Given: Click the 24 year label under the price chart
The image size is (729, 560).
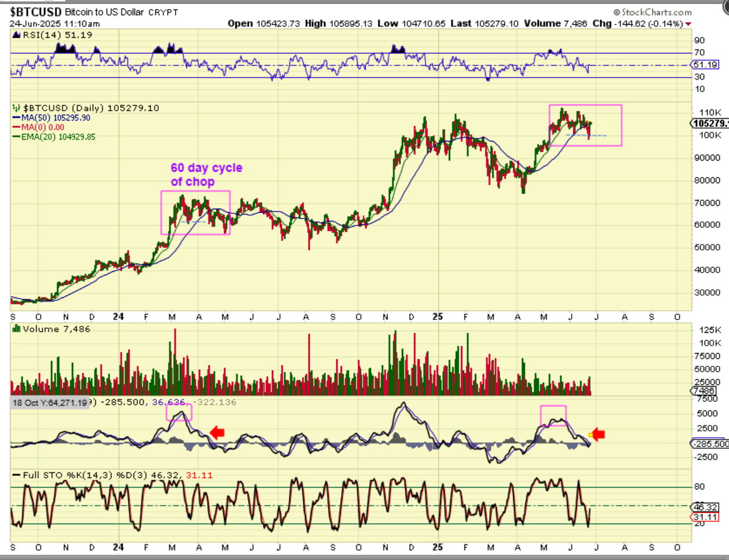Looking at the screenshot, I should click(x=118, y=317).
